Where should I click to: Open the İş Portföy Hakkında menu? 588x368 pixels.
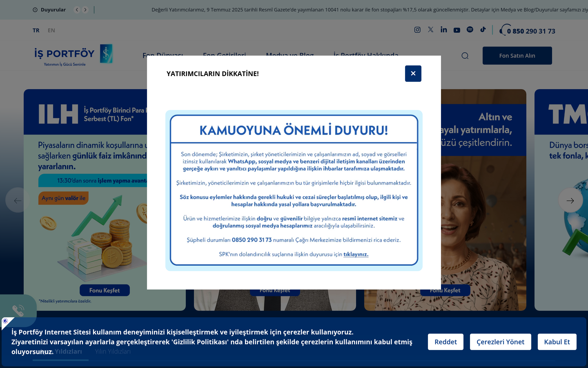[365, 55]
